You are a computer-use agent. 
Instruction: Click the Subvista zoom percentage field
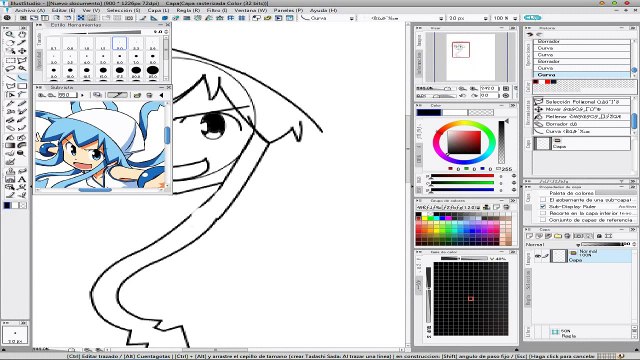[67, 95]
